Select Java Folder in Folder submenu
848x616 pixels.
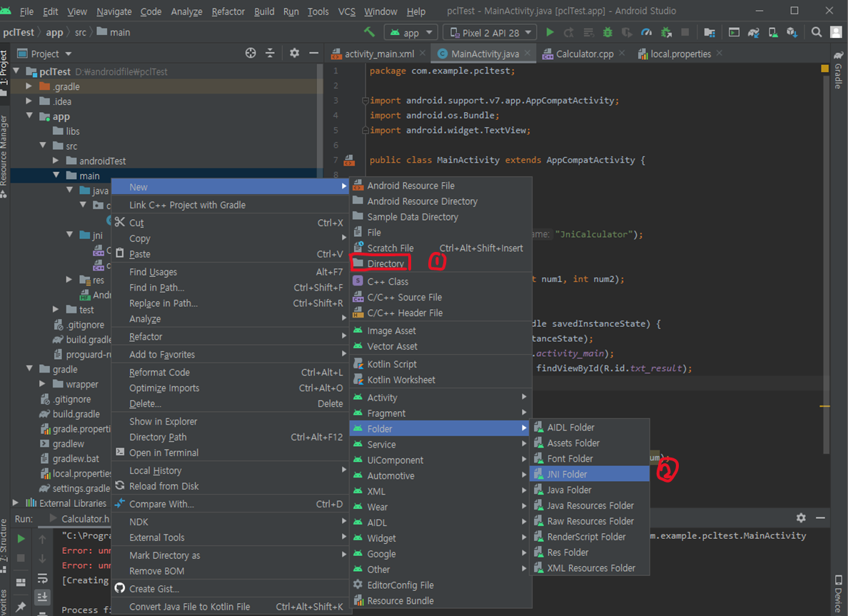click(x=589, y=490)
